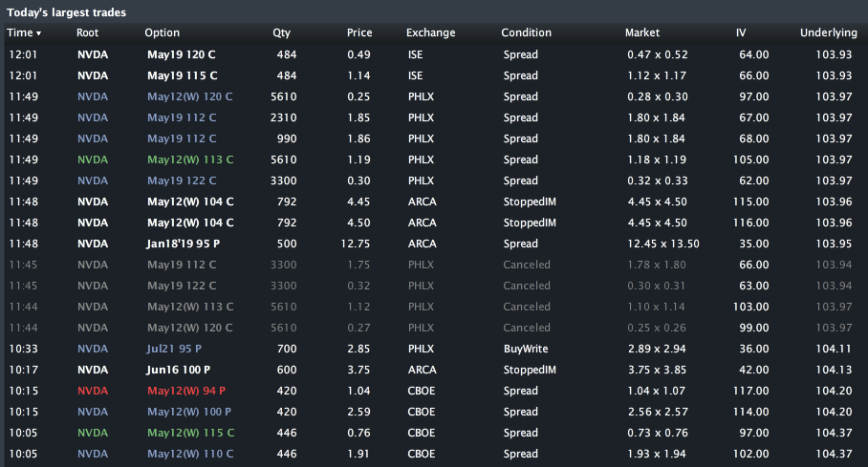Click IV value 64.00
This screenshot has width=868, height=467.
(754, 54)
